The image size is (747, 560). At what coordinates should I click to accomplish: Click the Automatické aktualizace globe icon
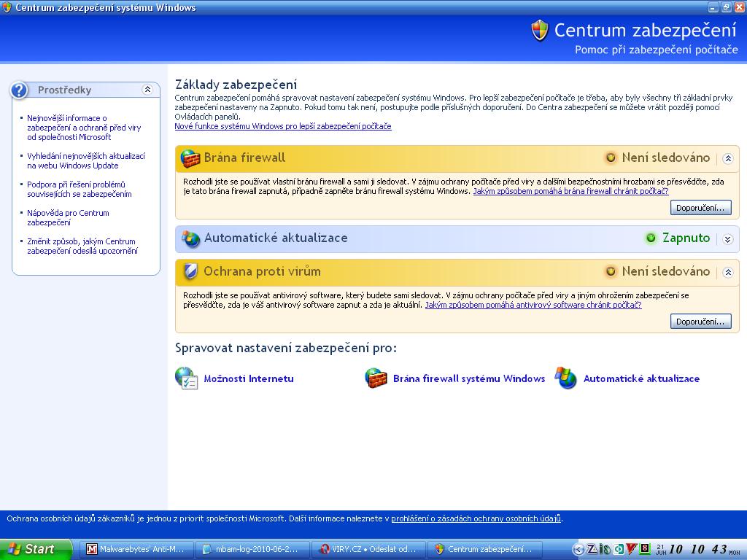pos(190,238)
